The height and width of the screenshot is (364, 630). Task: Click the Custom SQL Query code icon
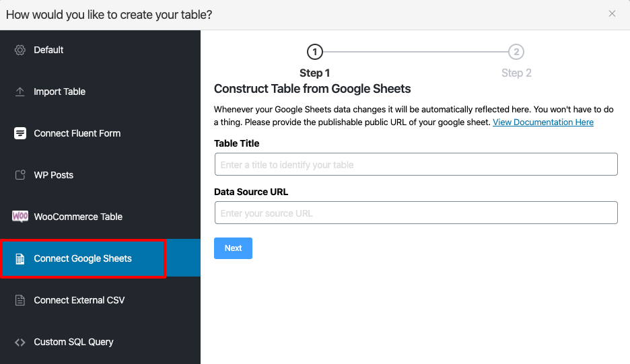20,342
